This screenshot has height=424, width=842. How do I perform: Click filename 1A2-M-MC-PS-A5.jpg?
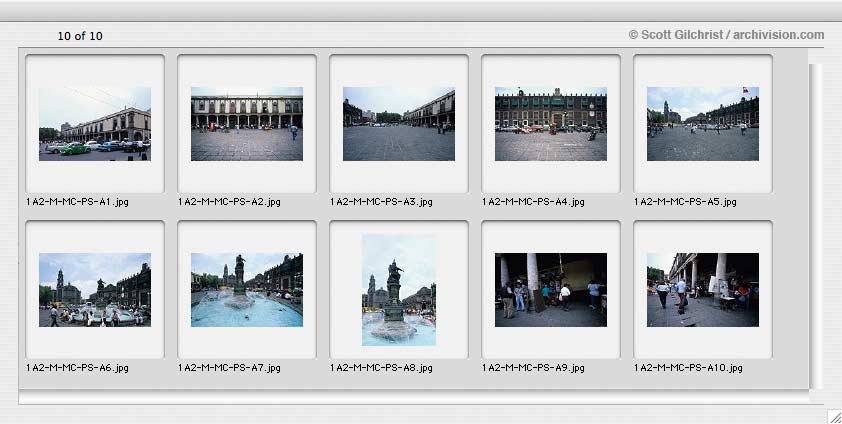tap(685, 202)
